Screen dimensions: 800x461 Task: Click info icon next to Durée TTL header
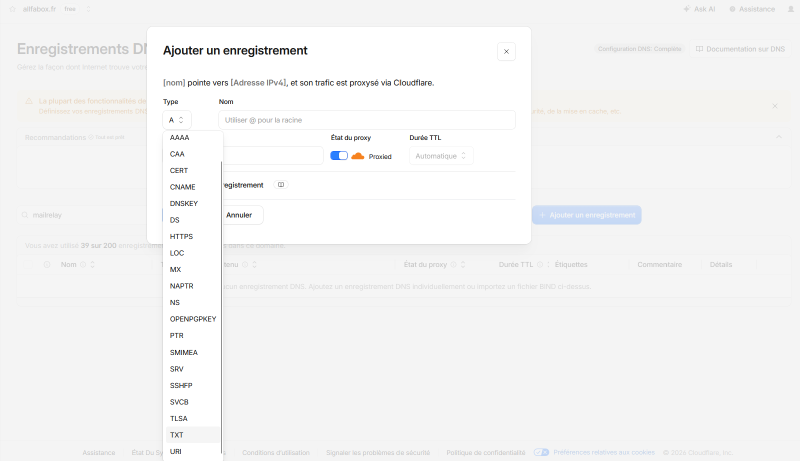coord(540,265)
